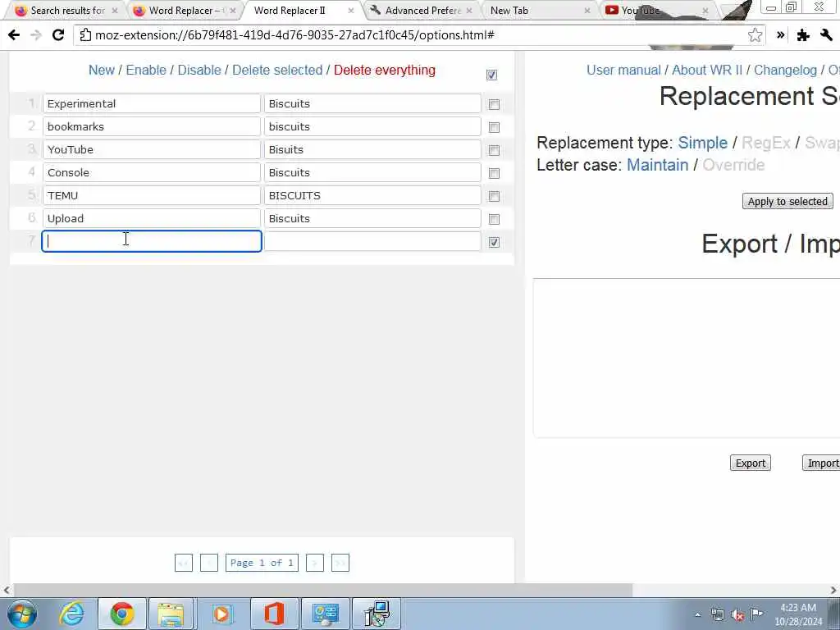Open Action Center flag icon
The width and height of the screenshot is (840, 630).
coord(756,614)
